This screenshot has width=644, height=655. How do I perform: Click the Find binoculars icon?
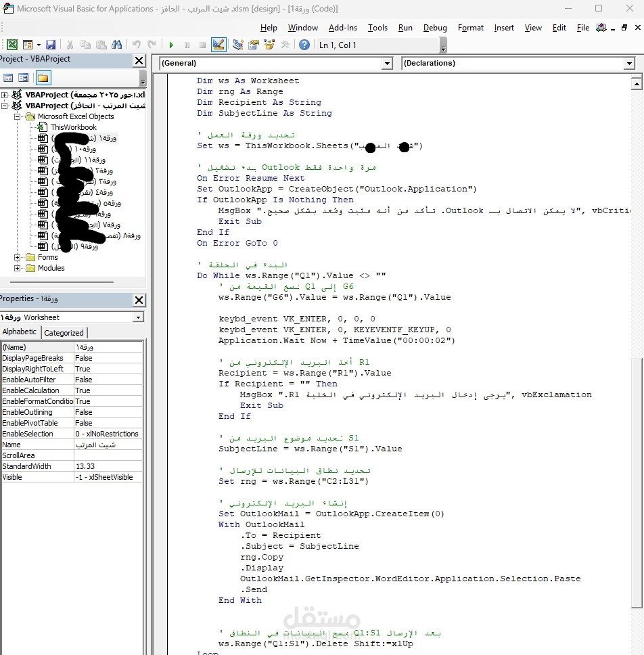pos(117,45)
